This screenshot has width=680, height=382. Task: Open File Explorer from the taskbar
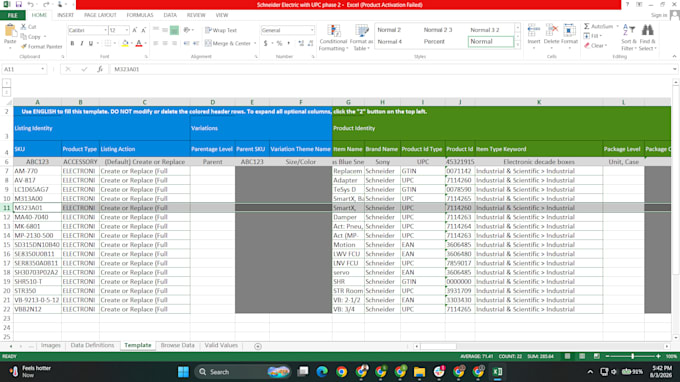coord(419,372)
